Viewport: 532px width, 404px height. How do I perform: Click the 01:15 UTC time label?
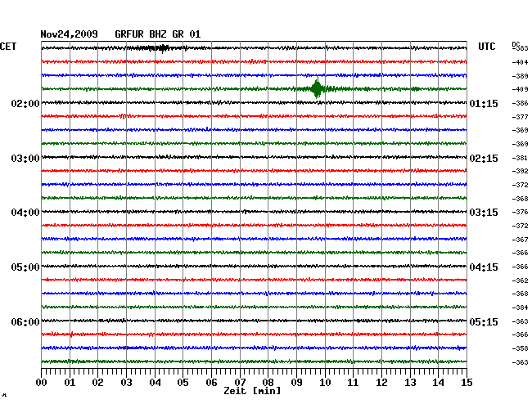(484, 103)
